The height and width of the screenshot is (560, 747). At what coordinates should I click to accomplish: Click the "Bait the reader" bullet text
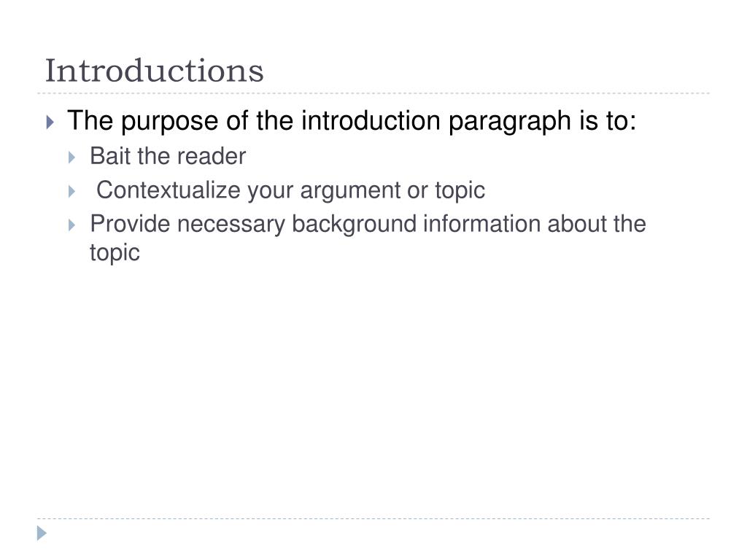(168, 156)
